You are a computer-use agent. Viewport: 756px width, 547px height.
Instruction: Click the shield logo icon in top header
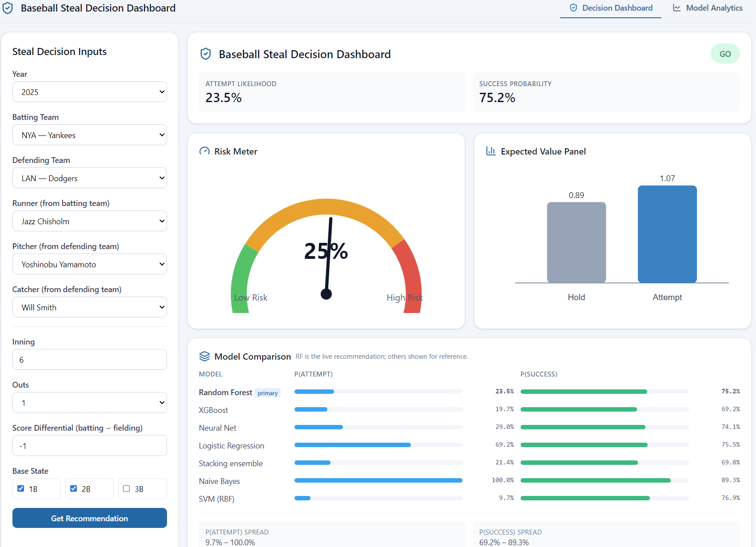[x=8, y=8]
